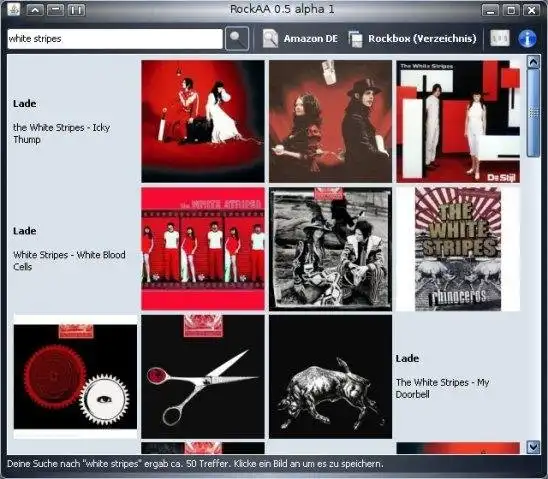Image resolution: width=548 pixels, height=479 pixels.
Task: Click 'White Stripes - White Blood Cells' text
Action: [69, 261]
